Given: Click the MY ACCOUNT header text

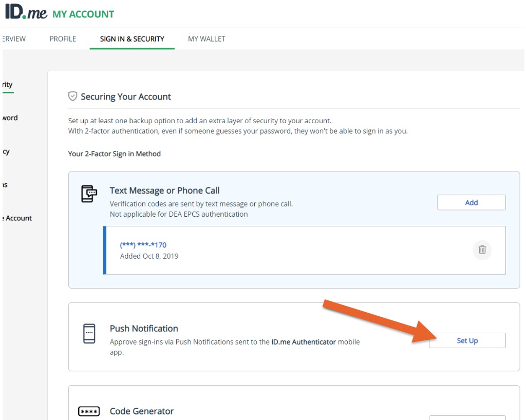Looking at the screenshot, I should pos(83,14).
